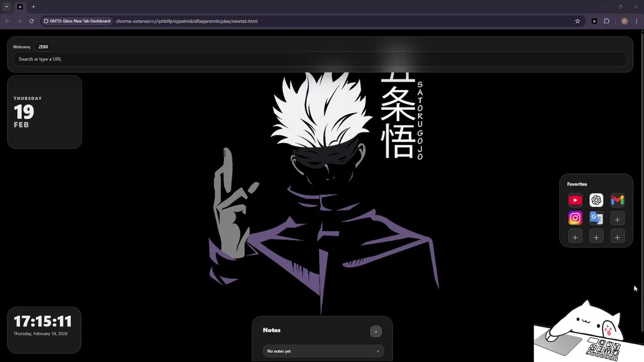644x362 pixels.
Task: Restore down the Chrome window
Action: [620, 7]
